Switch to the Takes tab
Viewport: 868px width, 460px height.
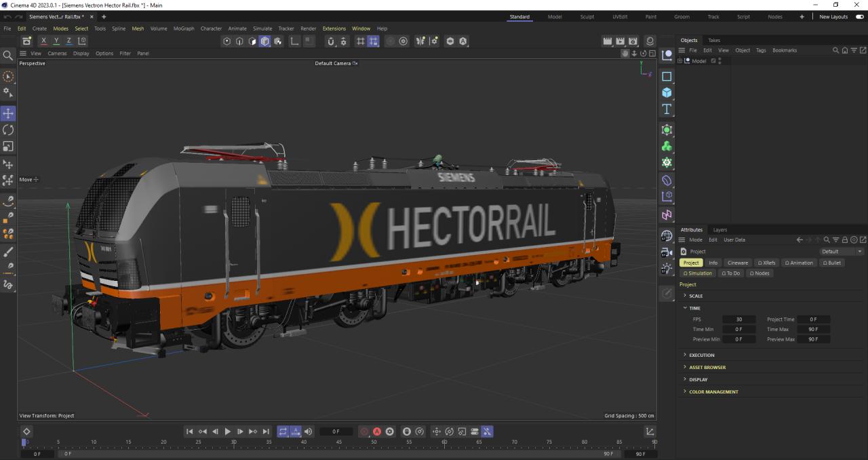tap(714, 40)
